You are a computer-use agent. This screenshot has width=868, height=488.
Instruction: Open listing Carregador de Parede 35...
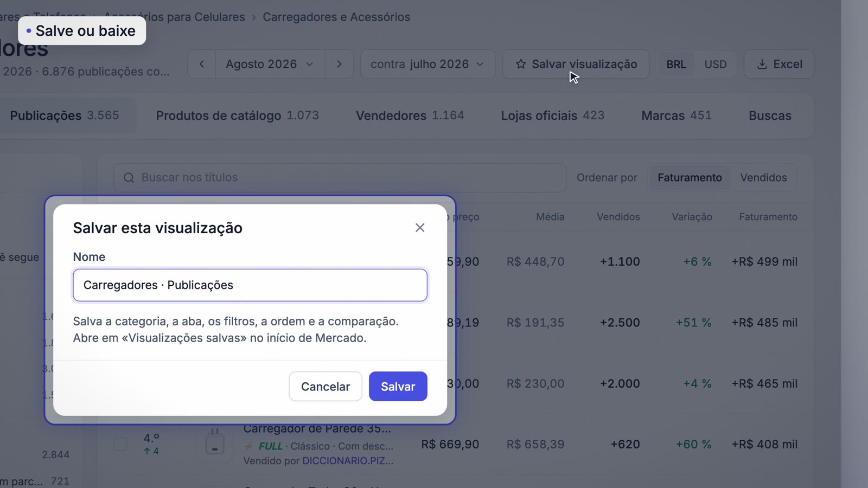317,428
